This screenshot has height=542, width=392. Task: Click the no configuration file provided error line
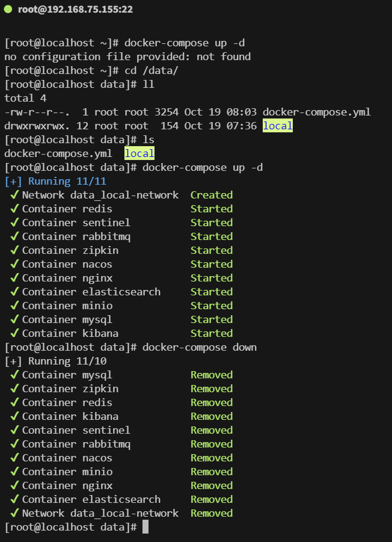click(x=127, y=57)
